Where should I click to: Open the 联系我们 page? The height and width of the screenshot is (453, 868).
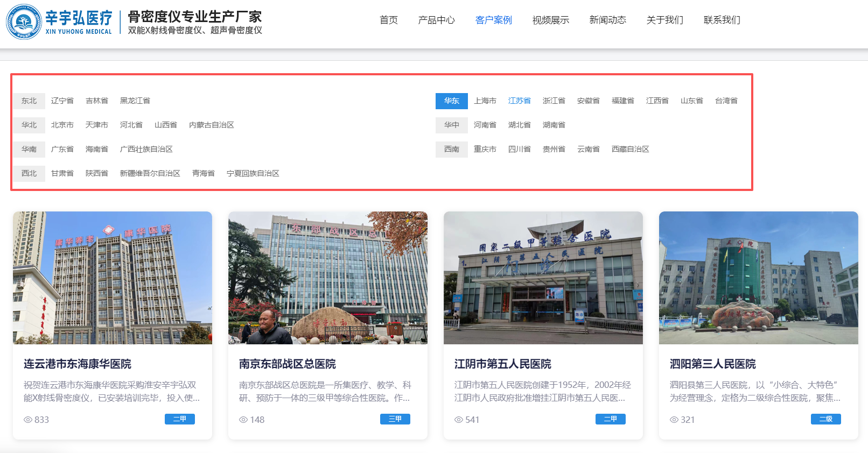(722, 20)
